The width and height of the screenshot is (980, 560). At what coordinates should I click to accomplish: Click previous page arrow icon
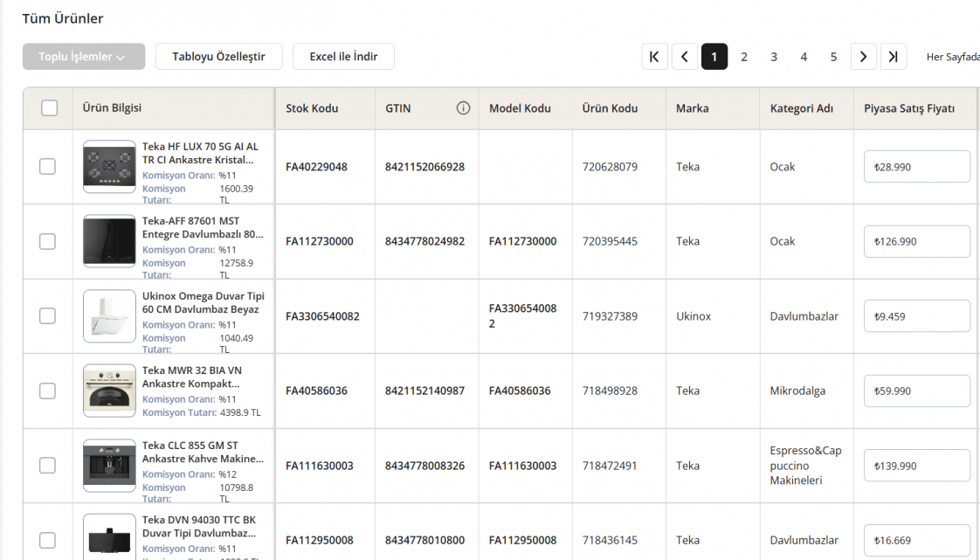pyautogui.click(x=684, y=57)
